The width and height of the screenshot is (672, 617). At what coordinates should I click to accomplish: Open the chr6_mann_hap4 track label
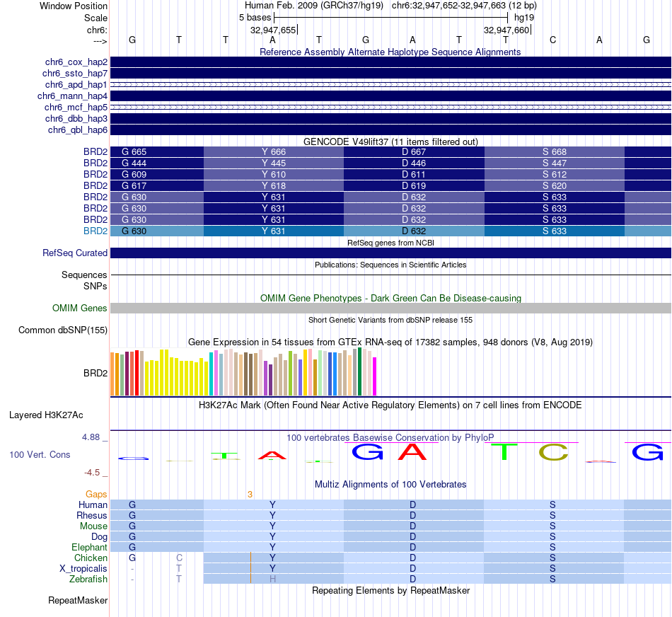click(72, 96)
